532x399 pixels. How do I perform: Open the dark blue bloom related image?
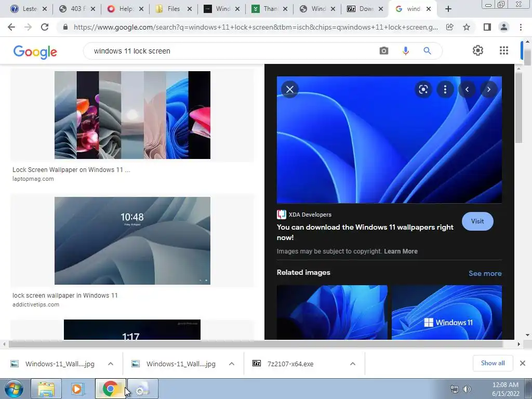coord(332,312)
